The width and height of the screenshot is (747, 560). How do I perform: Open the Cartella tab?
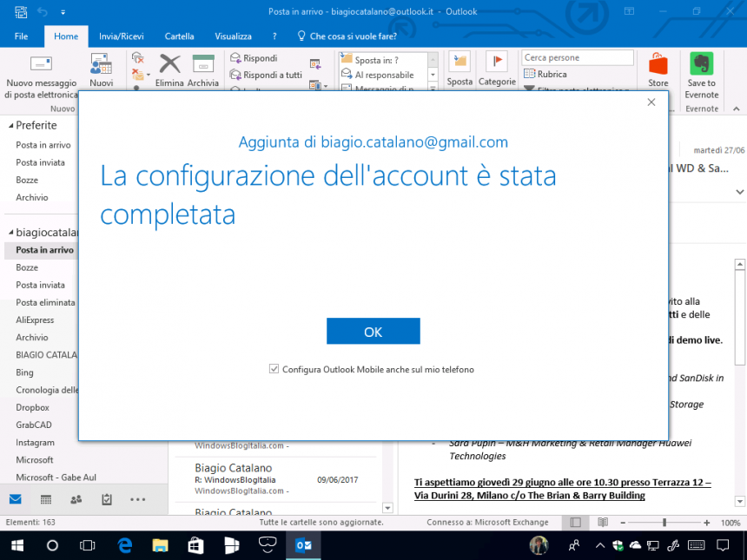tap(179, 36)
